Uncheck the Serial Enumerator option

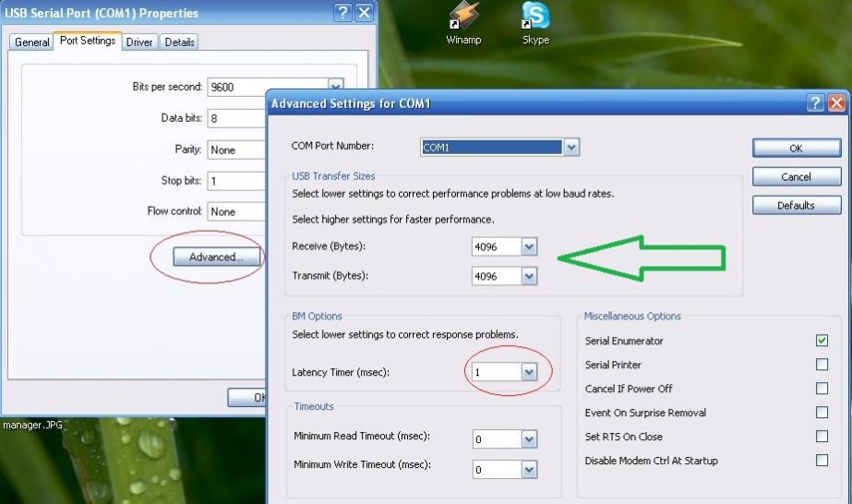822,341
